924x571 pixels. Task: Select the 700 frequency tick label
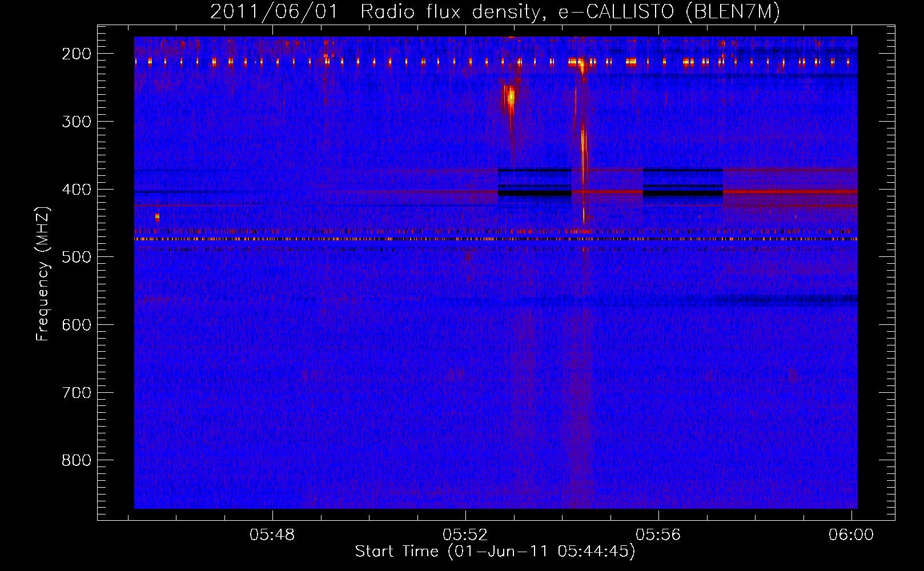77,393
